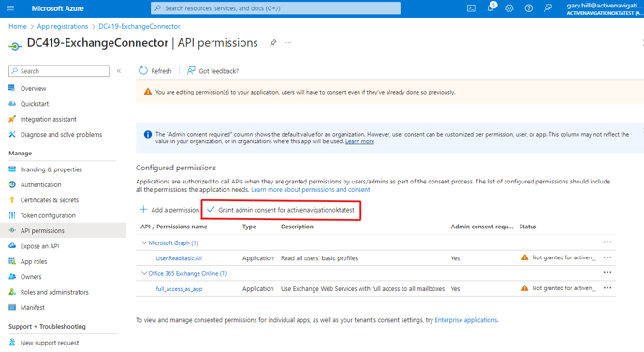The height and width of the screenshot is (352, 644).
Task: Click the Quickstart cloud icon in sidebar
Action: (x=12, y=104)
